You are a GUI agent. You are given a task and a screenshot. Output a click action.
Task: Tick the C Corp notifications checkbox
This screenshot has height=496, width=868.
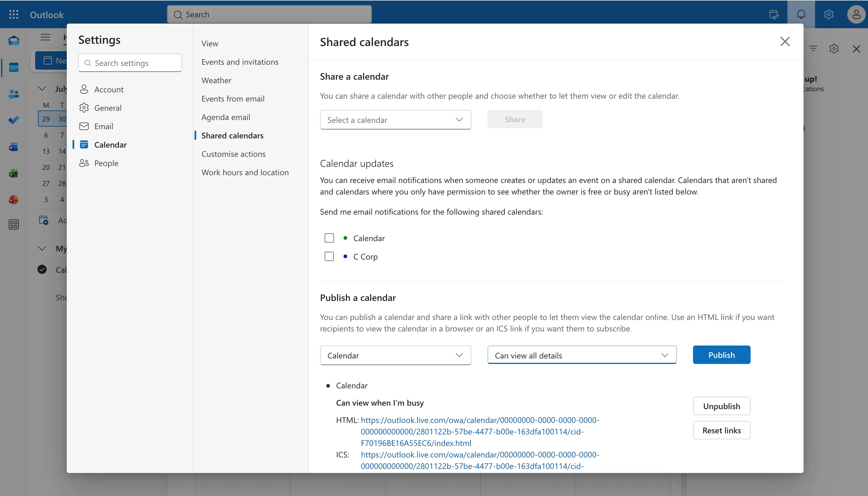329,256
